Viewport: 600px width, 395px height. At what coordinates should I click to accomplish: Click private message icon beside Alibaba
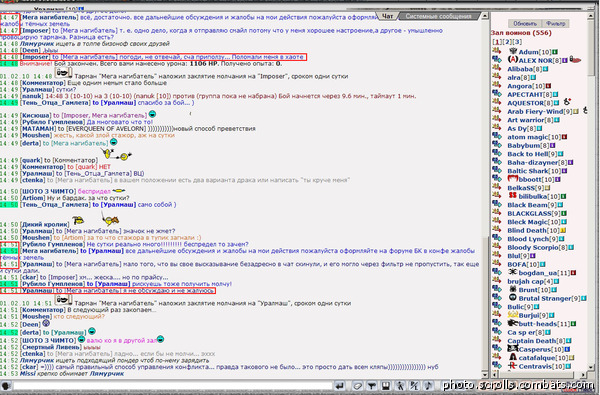pyautogui.click(x=496, y=68)
